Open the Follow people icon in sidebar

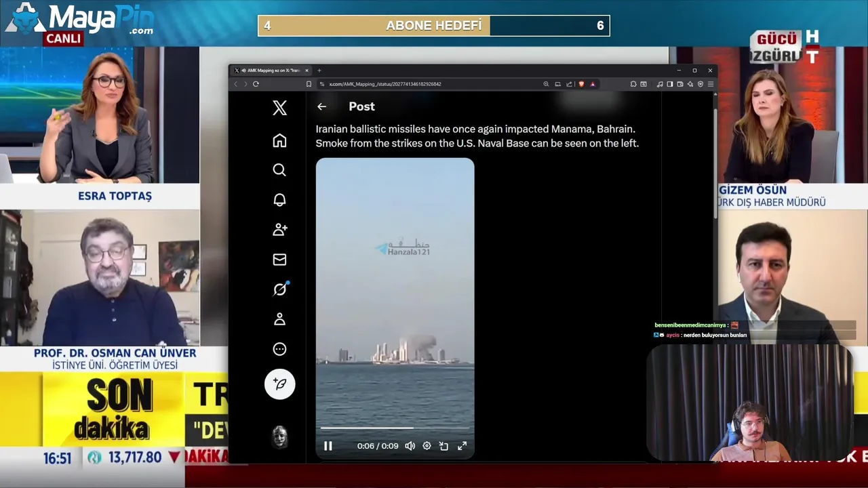(x=279, y=230)
